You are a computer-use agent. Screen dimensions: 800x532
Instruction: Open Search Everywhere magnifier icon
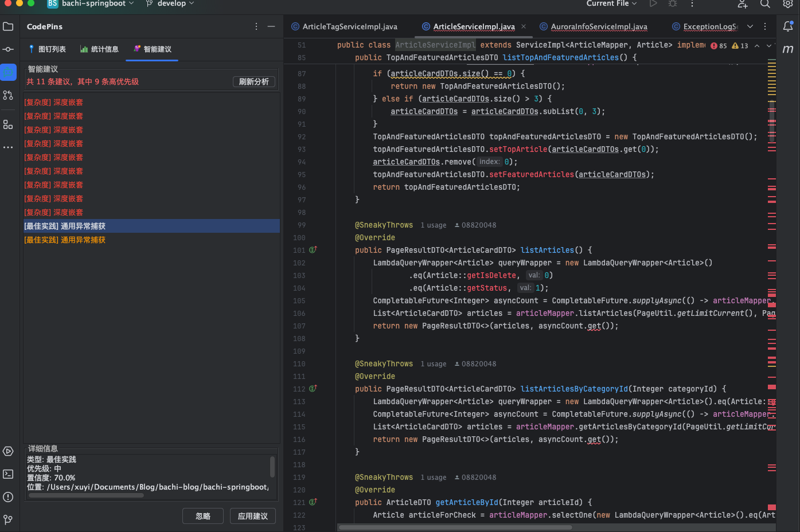(x=765, y=3)
